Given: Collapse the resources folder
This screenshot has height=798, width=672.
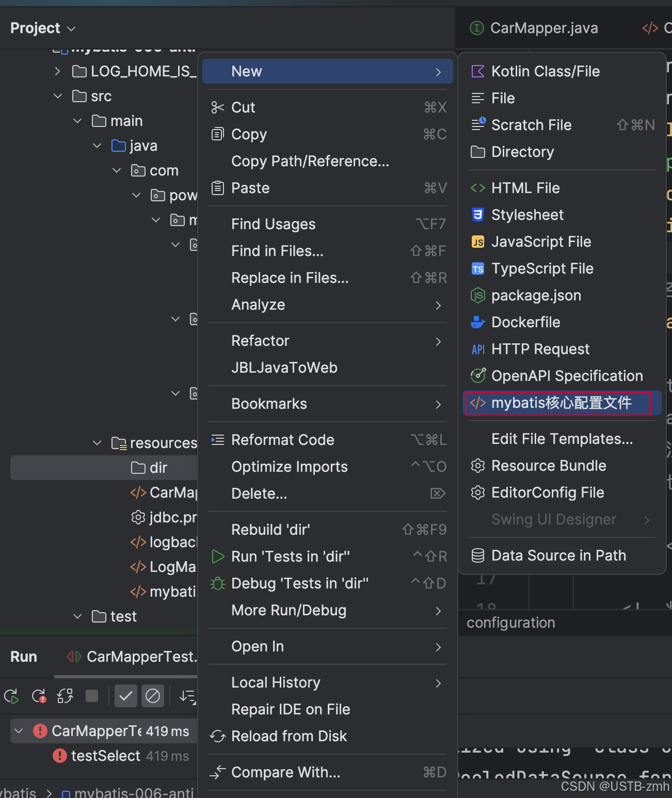Looking at the screenshot, I should point(97,443).
